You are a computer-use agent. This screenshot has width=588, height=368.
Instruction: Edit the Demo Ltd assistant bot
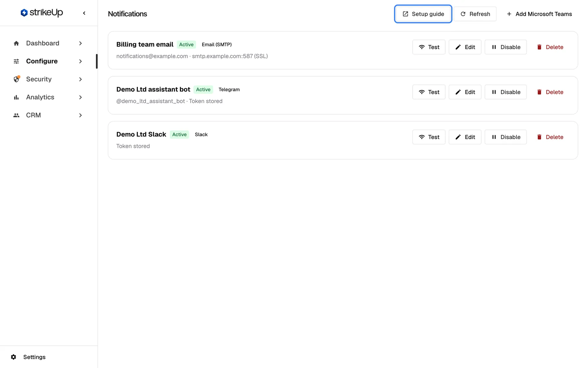point(465,92)
